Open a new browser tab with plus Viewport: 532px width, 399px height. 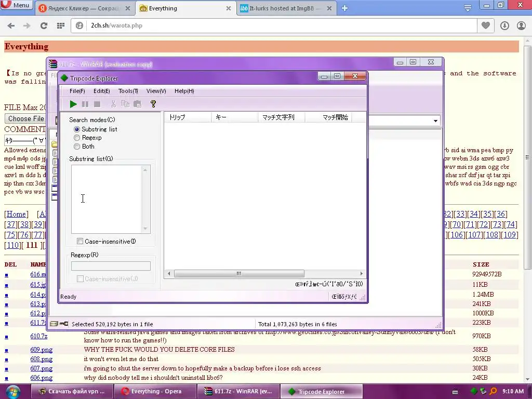[345, 8]
